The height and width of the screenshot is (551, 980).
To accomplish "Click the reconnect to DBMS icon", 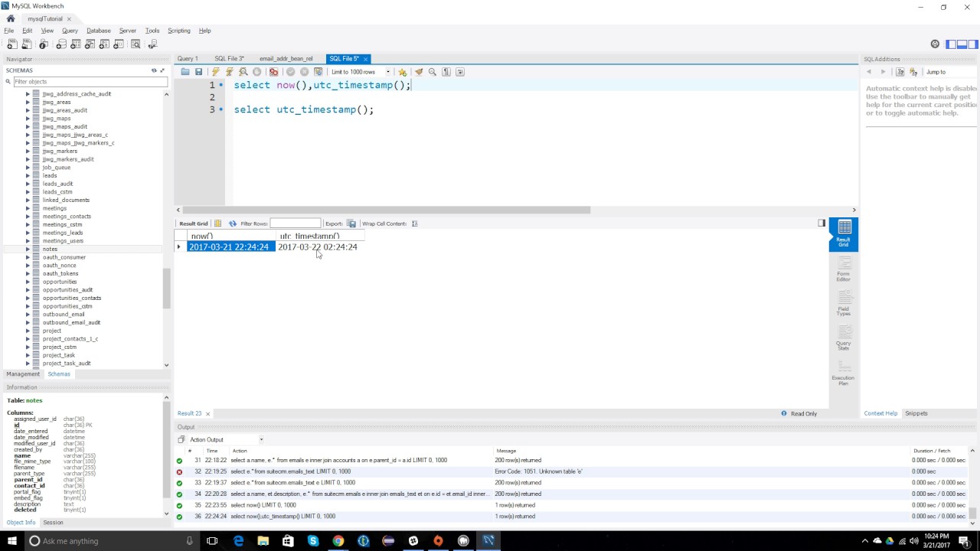I will coord(152,44).
